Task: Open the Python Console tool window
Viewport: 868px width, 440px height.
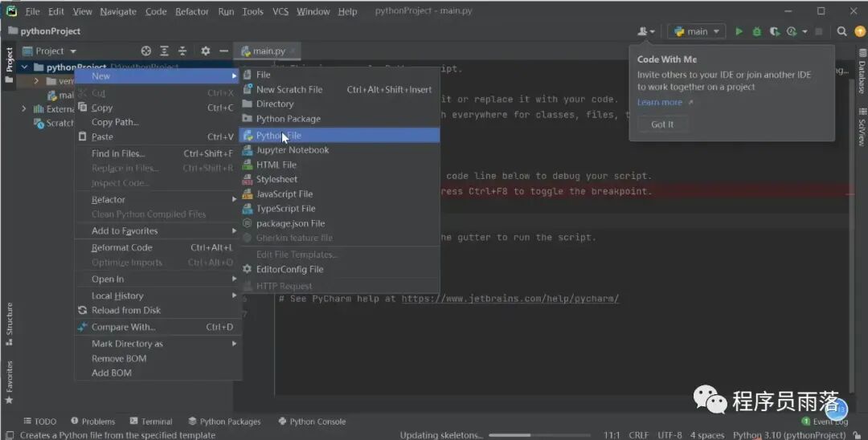Action: pyautogui.click(x=312, y=422)
